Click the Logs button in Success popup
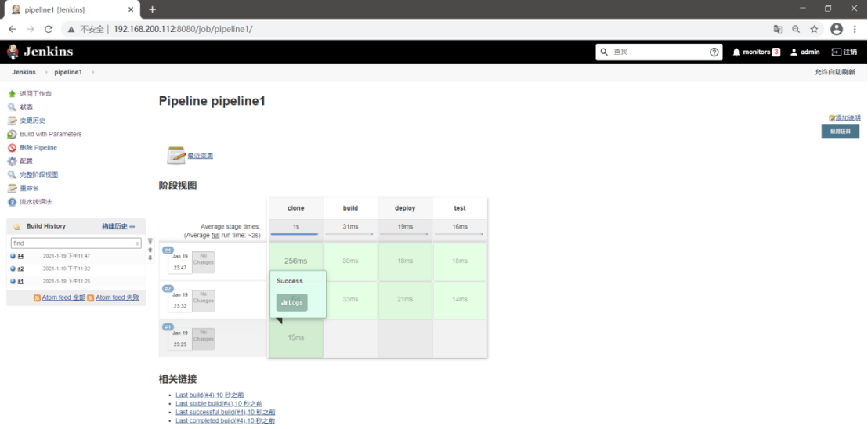The image size is (868, 429). pyautogui.click(x=291, y=302)
